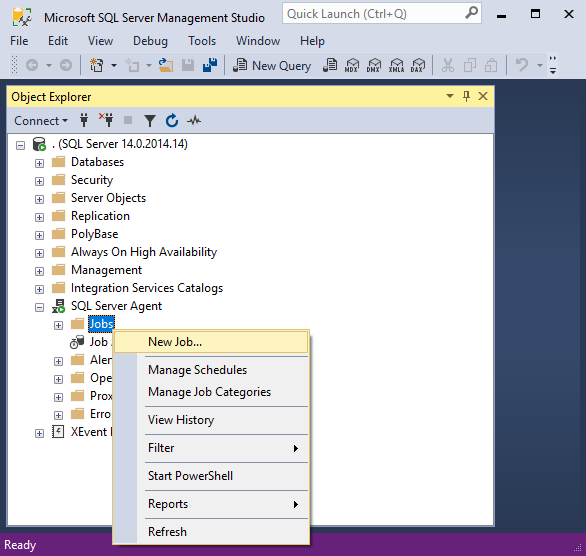Open the Filter submenu
The image size is (586, 556).
click(x=211, y=448)
